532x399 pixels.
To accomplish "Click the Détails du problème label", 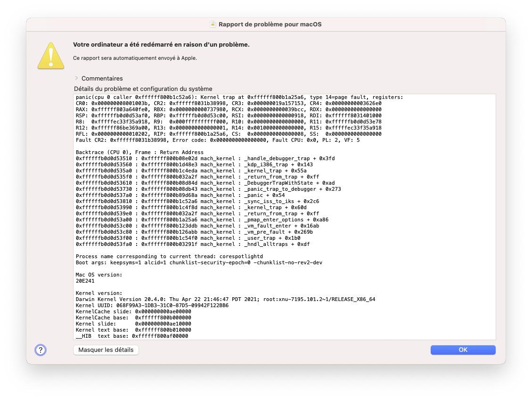I will coord(143,89).
